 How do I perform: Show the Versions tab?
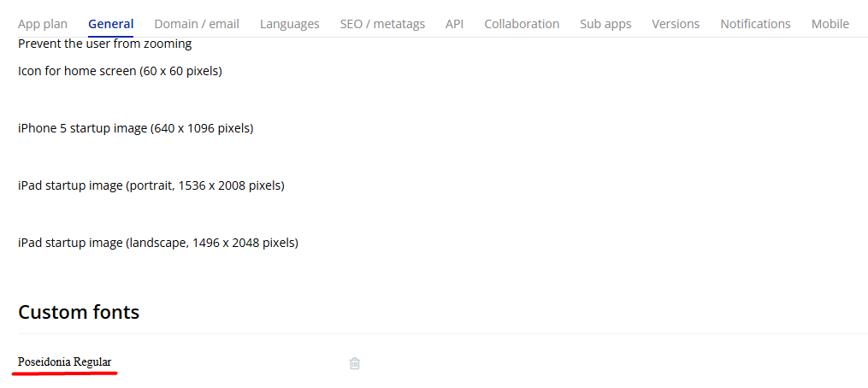click(x=676, y=24)
